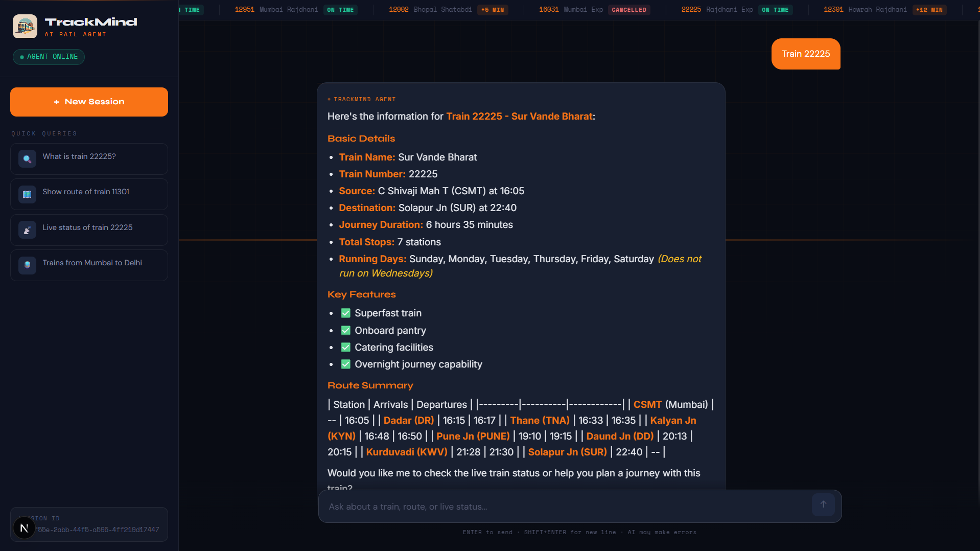Click the 'Total Stops:' label

pyautogui.click(x=366, y=242)
